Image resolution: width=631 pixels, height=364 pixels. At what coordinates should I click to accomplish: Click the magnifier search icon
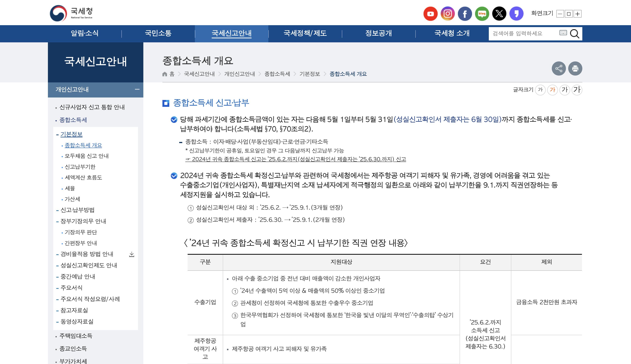point(575,34)
